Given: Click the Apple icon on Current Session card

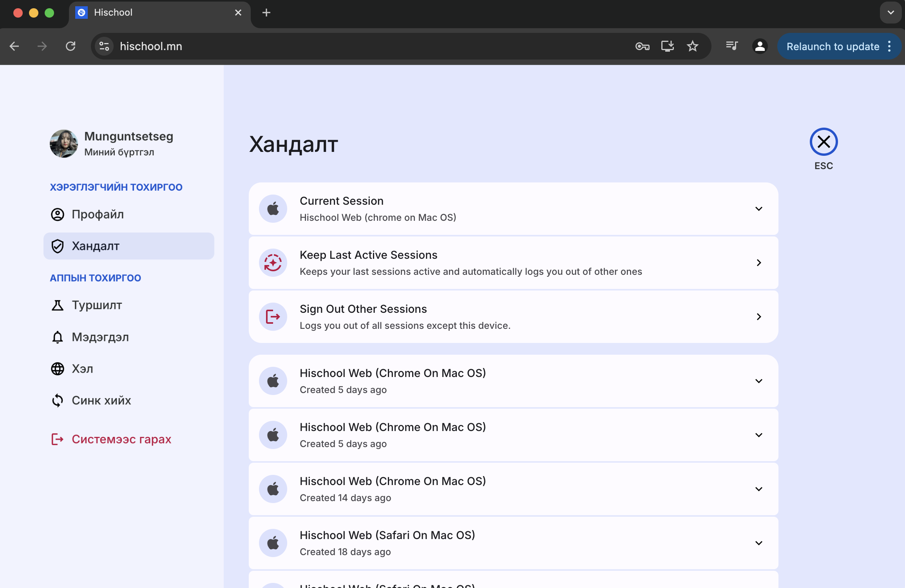Looking at the screenshot, I should 273,209.
